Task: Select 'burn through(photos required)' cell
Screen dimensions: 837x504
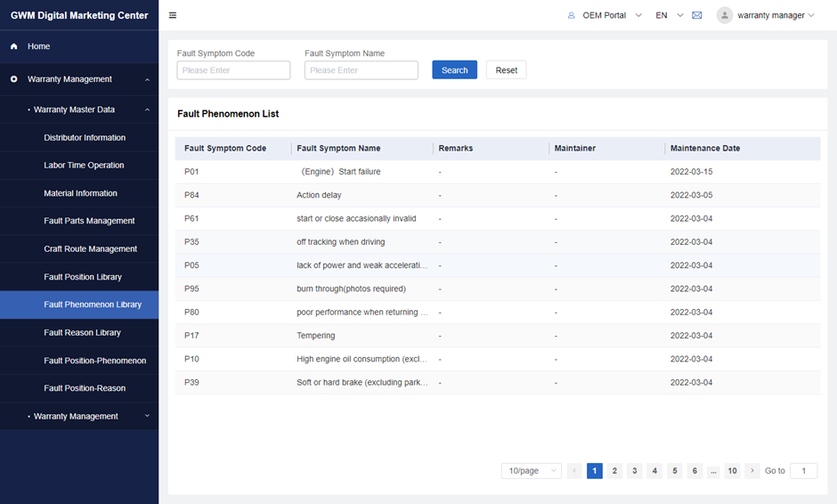Action: click(x=351, y=289)
